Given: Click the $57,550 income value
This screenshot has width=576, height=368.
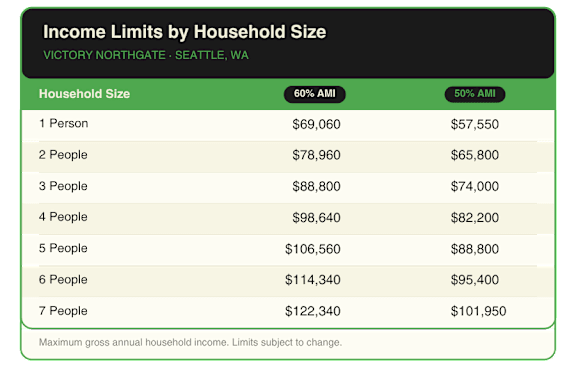Looking at the screenshot, I should pos(475,124).
